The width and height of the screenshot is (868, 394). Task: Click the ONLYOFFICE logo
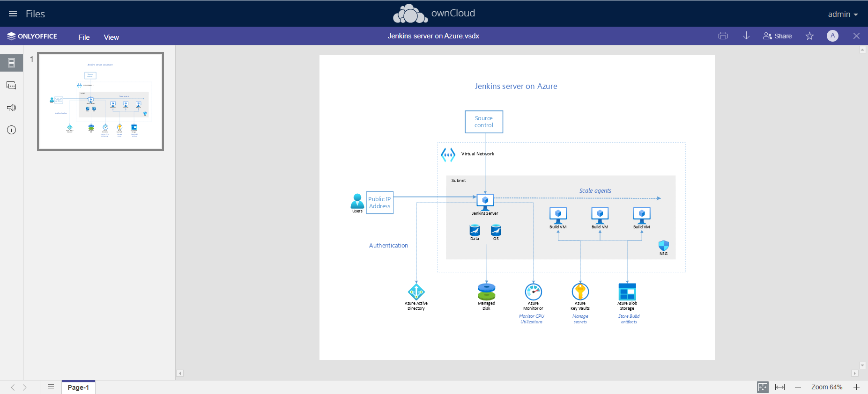(32, 36)
